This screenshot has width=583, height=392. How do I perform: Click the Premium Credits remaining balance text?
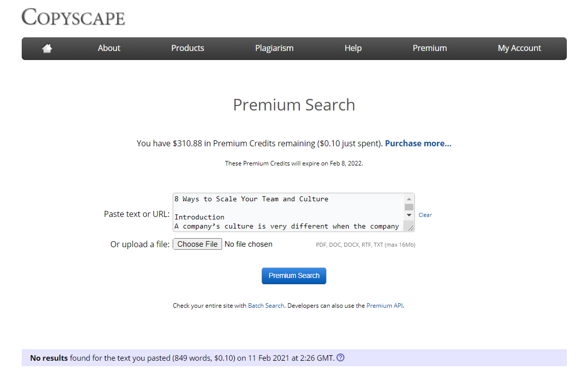click(x=259, y=143)
